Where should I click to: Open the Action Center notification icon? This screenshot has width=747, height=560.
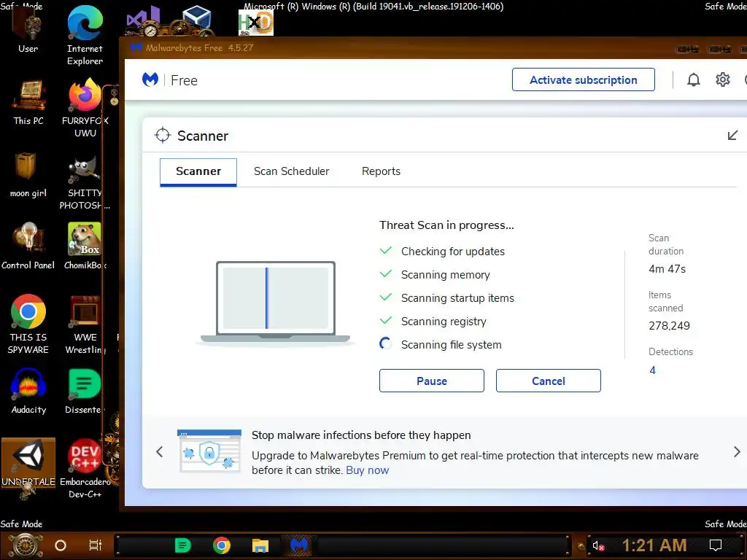(716, 545)
